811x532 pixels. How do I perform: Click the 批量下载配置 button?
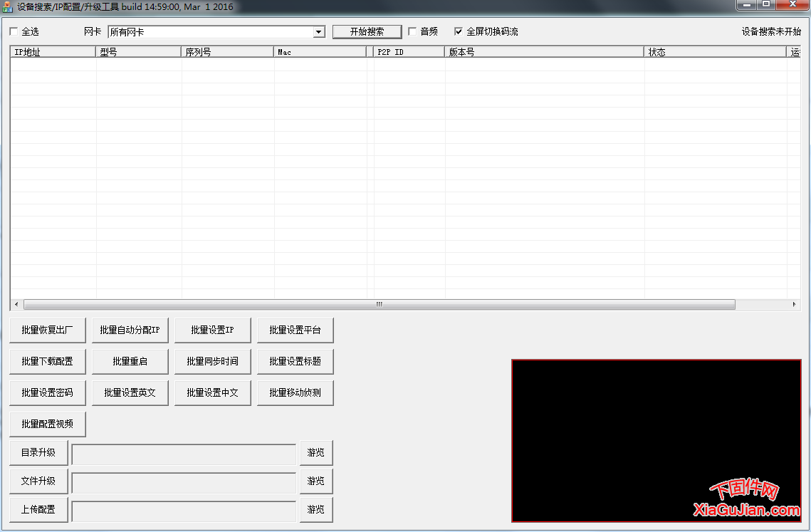(x=48, y=361)
